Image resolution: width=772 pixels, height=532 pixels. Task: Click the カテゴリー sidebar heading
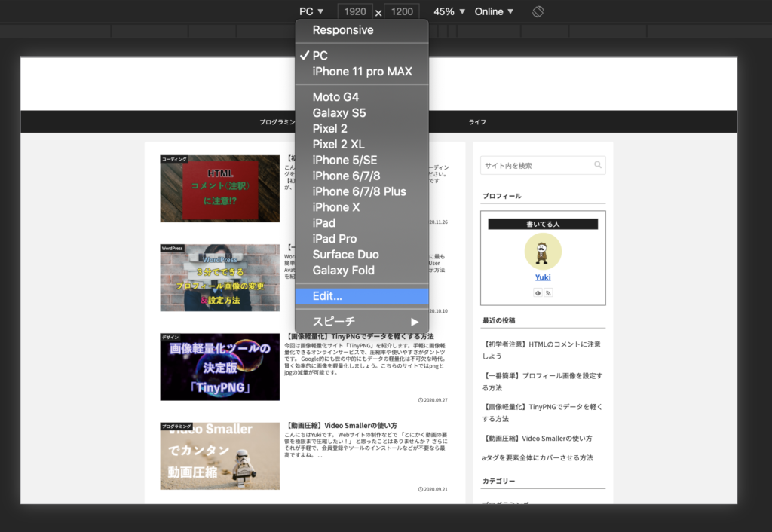point(499,482)
